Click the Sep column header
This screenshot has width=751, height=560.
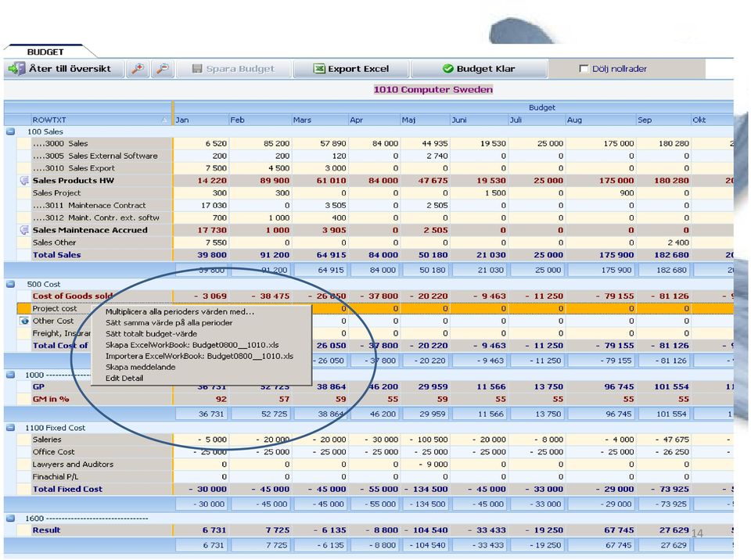(x=663, y=120)
